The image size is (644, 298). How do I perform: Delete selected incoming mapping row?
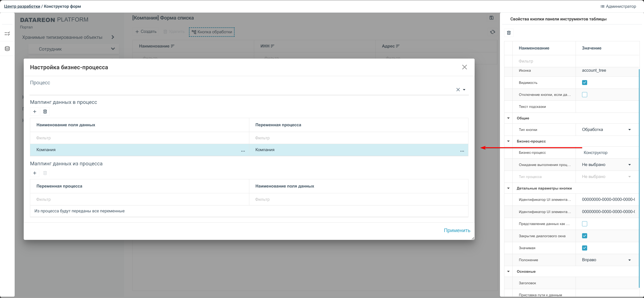click(x=45, y=111)
